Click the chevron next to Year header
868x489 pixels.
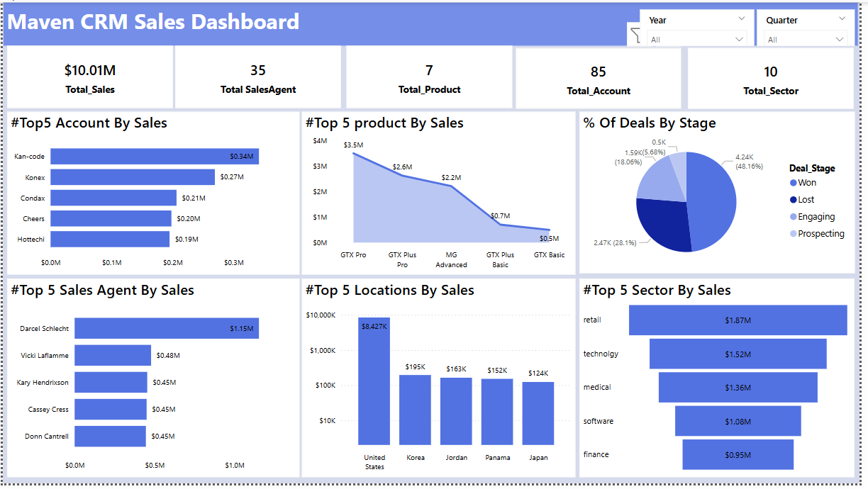pyautogui.click(x=742, y=19)
